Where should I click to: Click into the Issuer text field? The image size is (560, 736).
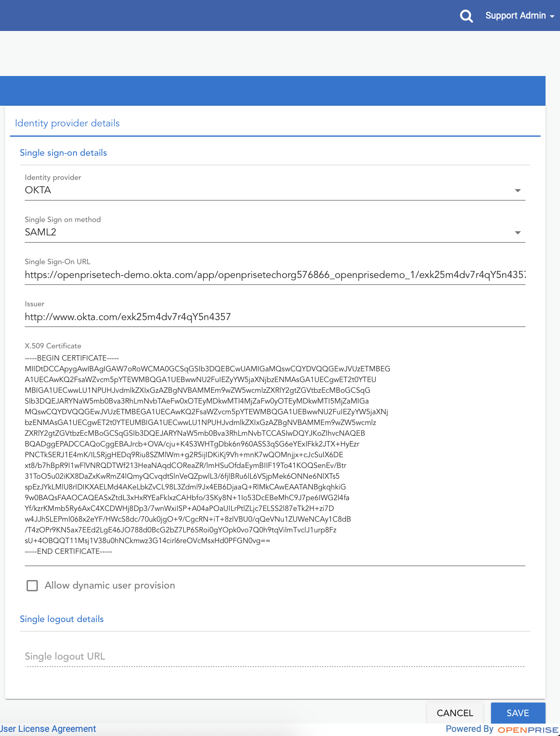[275, 317]
